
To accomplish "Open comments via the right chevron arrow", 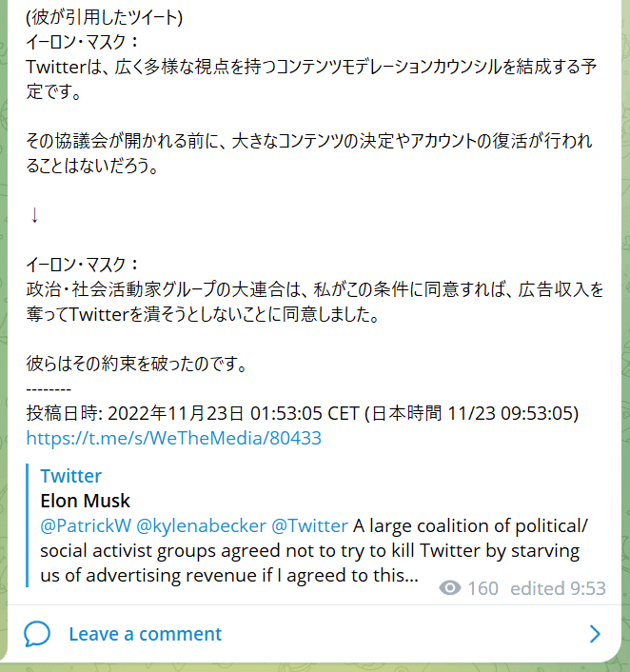I will (595, 634).
